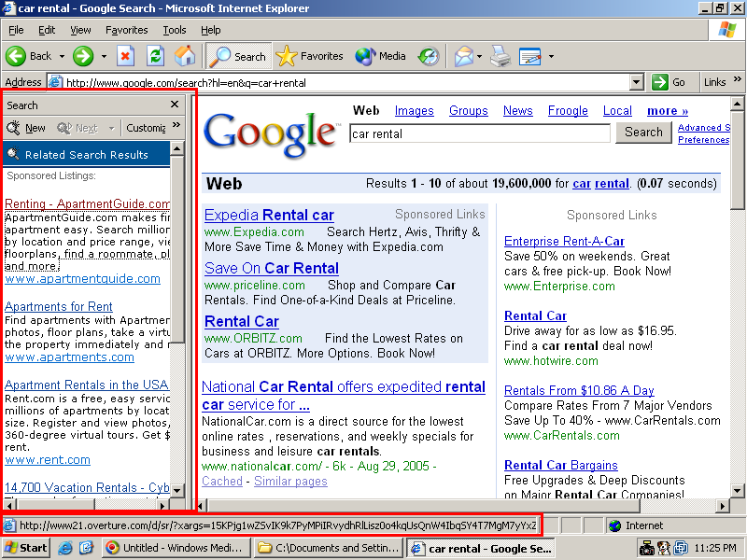747x560 pixels.
Task: Click second quick launch icon beside IE
Action: pyautogui.click(x=86, y=548)
